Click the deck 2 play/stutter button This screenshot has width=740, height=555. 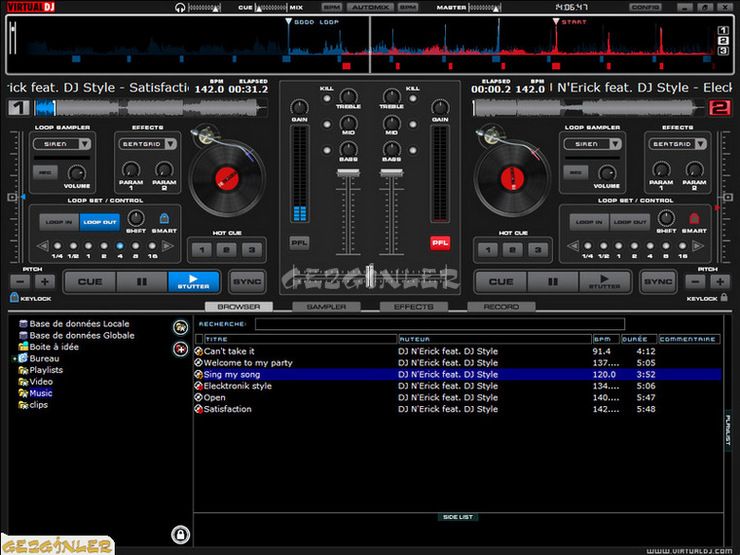(605, 281)
